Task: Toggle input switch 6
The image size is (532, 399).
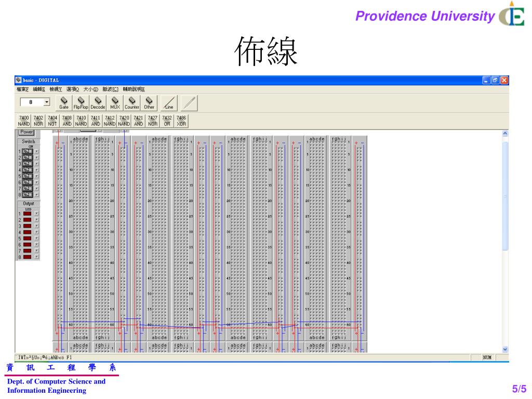Action: [x=28, y=182]
